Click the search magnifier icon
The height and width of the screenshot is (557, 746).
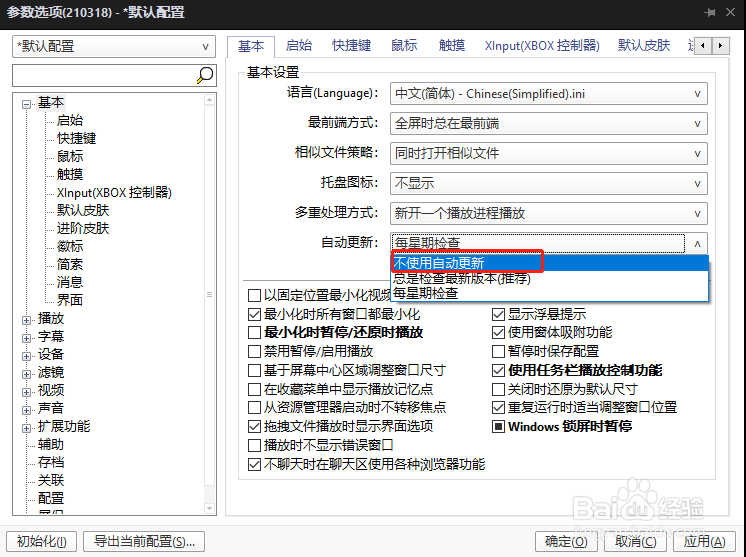pyautogui.click(x=205, y=75)
